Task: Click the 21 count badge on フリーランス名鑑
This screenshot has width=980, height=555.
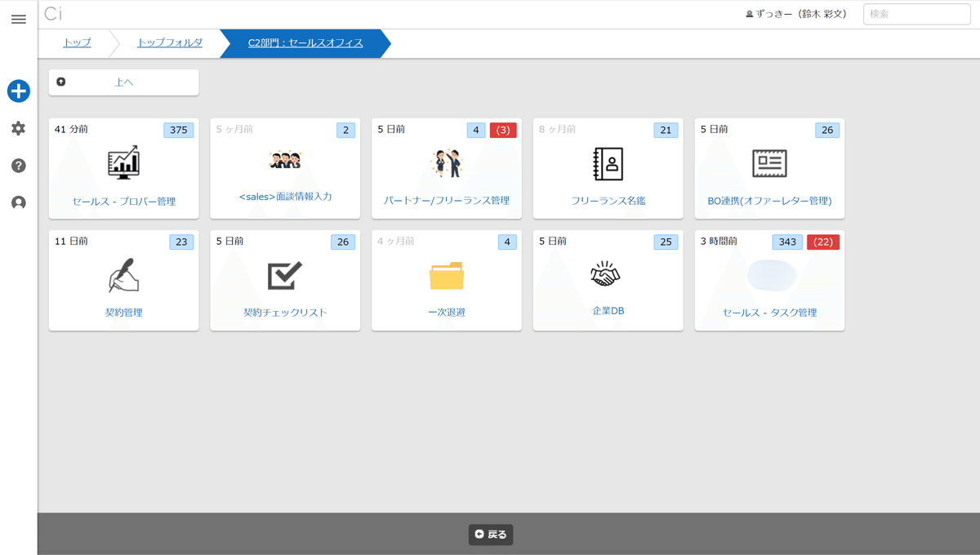Action: click(666, 130)
